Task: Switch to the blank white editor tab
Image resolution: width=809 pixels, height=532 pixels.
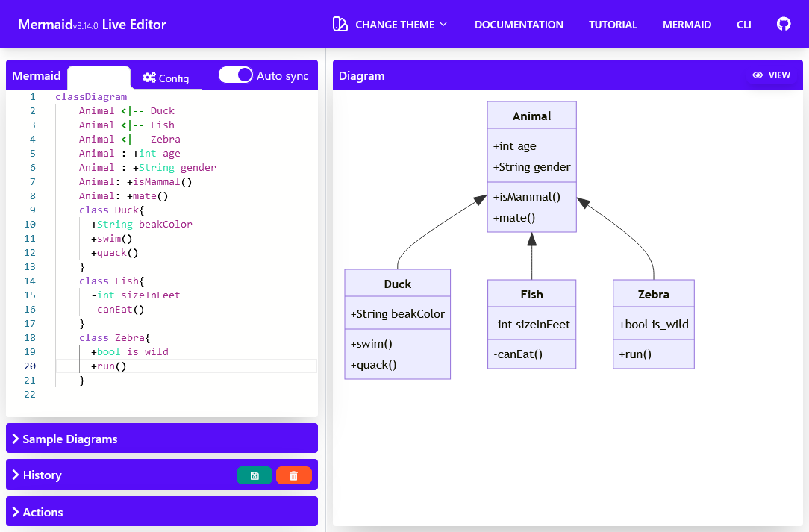Action: (x=99, y=78)
